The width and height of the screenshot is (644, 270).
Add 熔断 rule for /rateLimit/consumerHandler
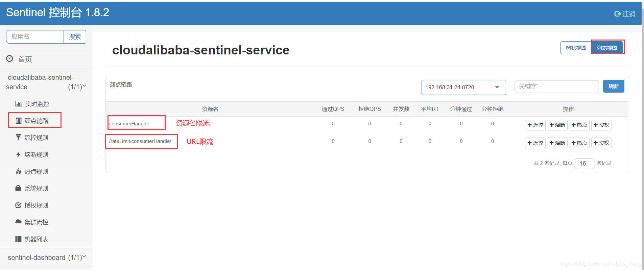(x=557, y=143)
